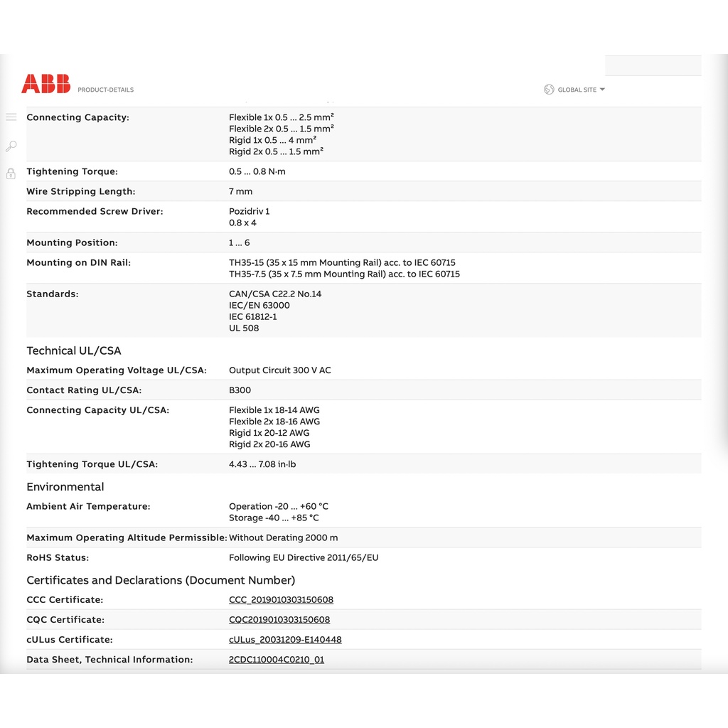Select the '1 ... 6' mounting position value

click(239, 242)
